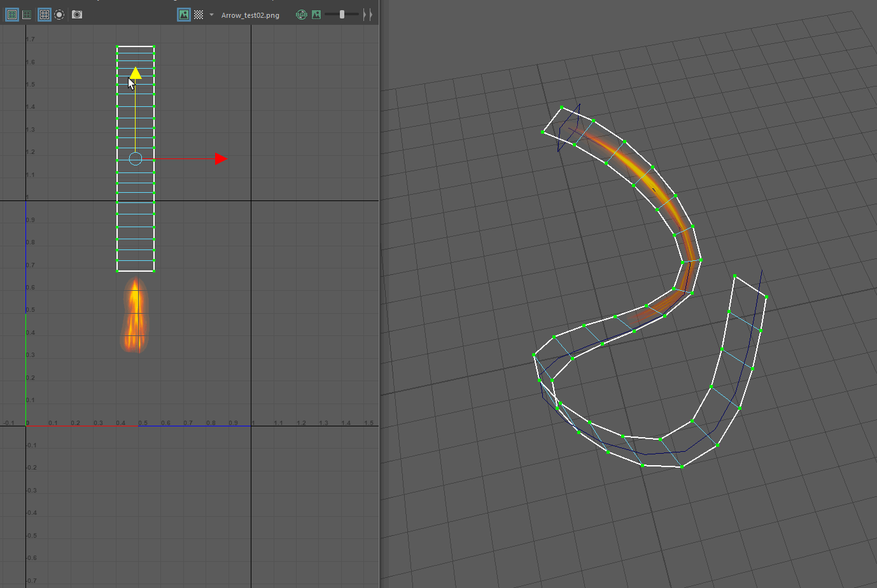877x588 pixels.
Task: Toggle RGB channel display
Action: [301, 15]
